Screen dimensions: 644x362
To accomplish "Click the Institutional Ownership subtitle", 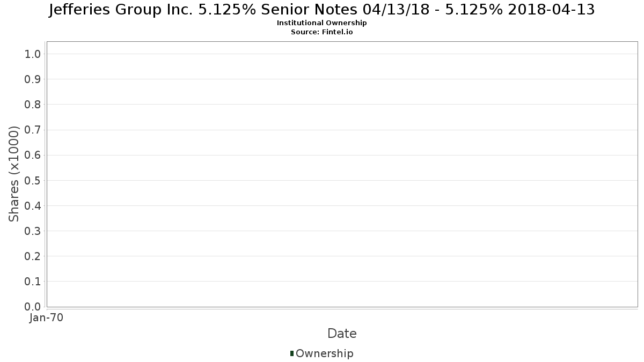I will click(321, 23).
